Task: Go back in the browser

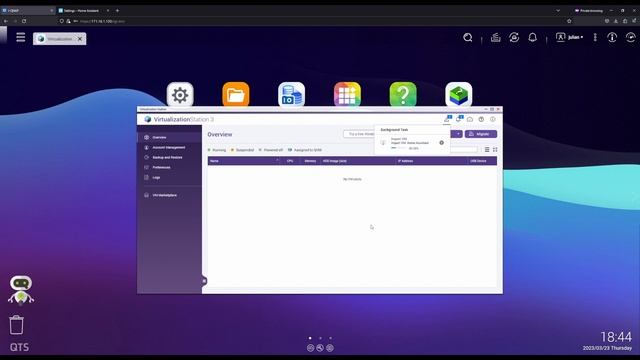Action: [6, 21]
